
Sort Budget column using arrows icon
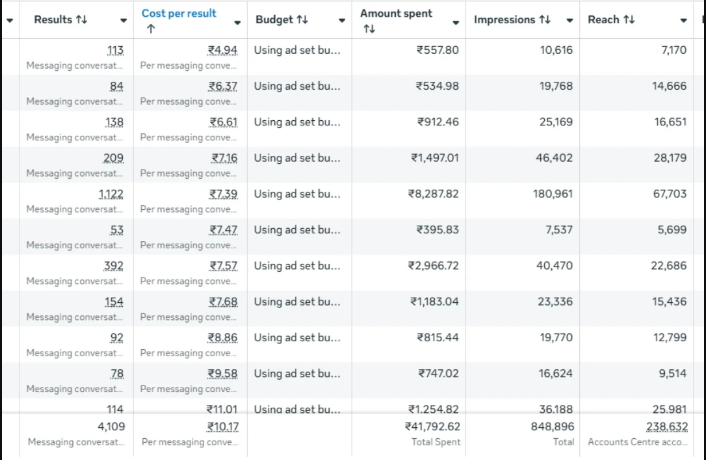[303, 19]
